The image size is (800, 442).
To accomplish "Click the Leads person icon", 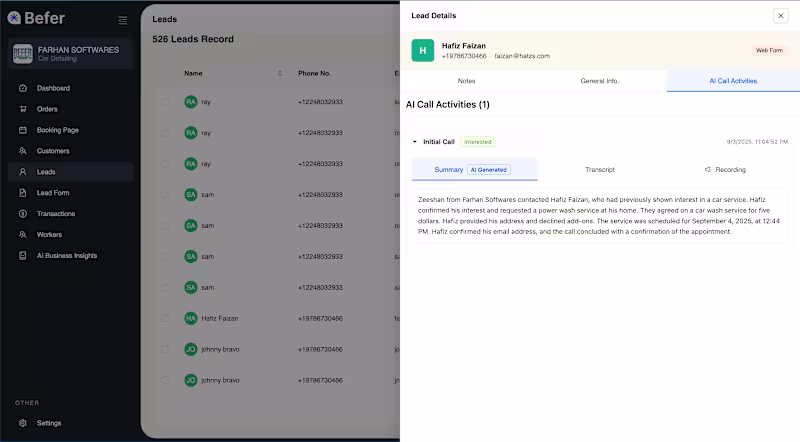I will point(23,172).
